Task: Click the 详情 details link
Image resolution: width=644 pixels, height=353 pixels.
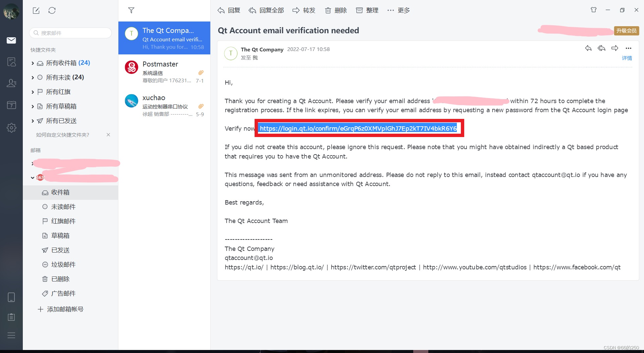Action: point(627,58)
